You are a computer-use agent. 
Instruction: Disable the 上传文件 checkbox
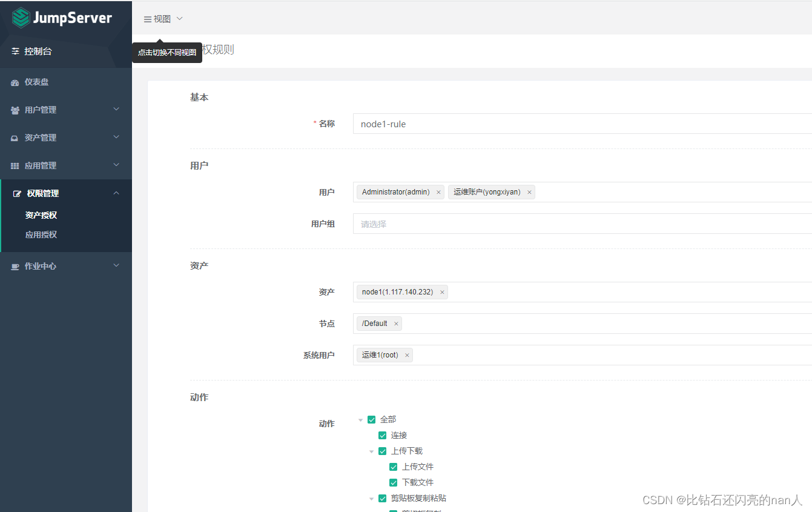click(x=394, y=467)
